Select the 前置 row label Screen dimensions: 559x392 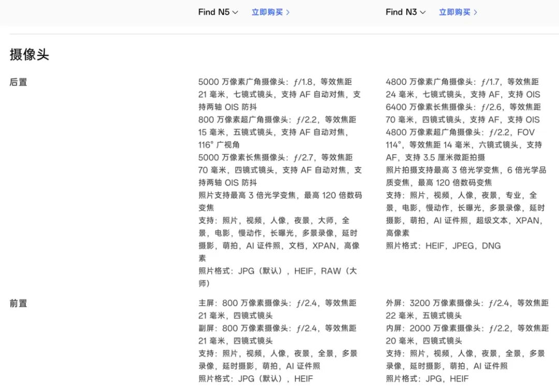[x=18, y=303]
